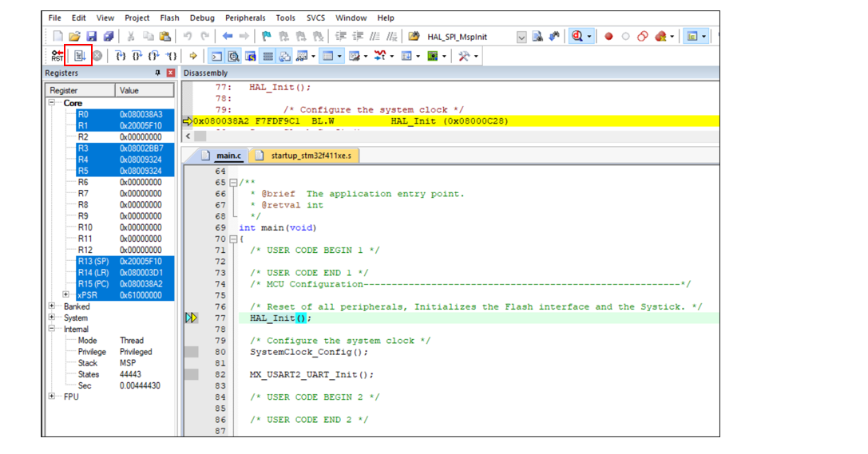Click the Reset CPU (RST) icon

coord(57,56)
